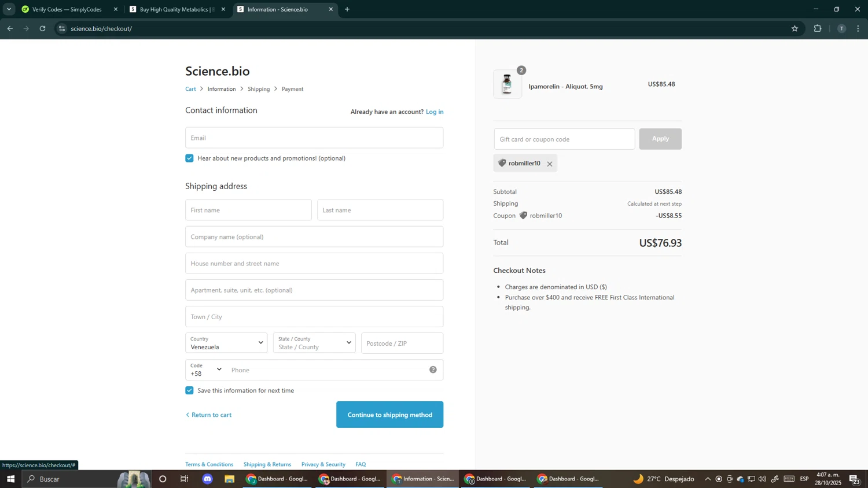The image size is (868, 488).
Task: Open network settings in system tray
Action: (x=751, y=479)
